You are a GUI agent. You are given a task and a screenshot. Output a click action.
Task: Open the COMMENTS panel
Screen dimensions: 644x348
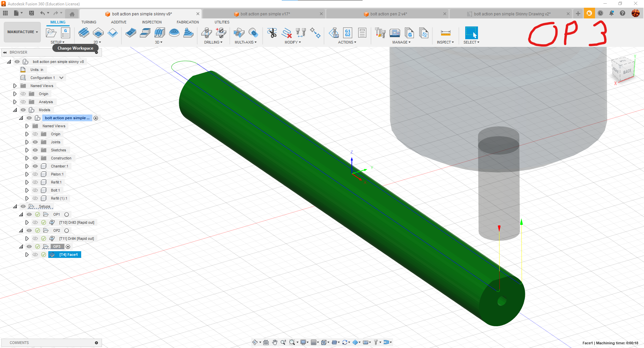pyautogui.click(x=19, y=343)
